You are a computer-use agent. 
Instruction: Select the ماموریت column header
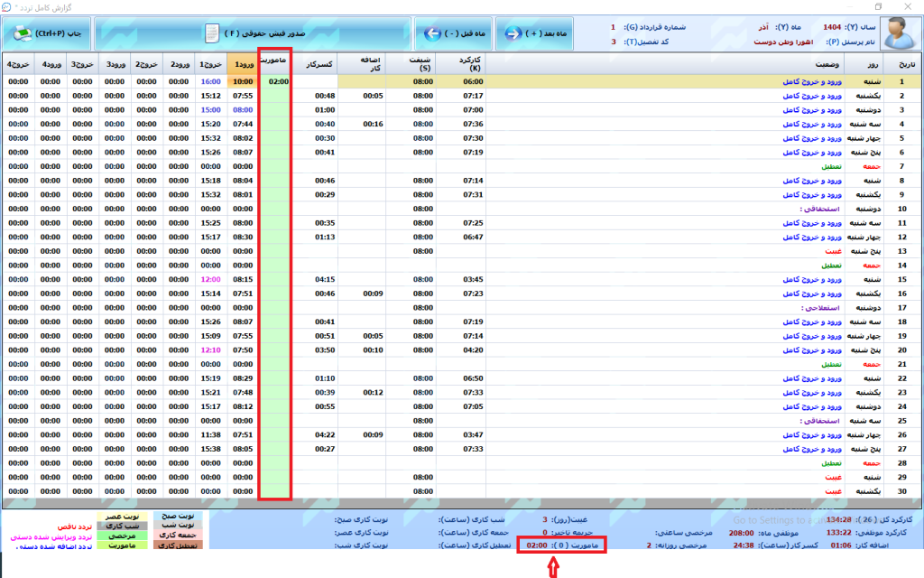pos(274,65)
